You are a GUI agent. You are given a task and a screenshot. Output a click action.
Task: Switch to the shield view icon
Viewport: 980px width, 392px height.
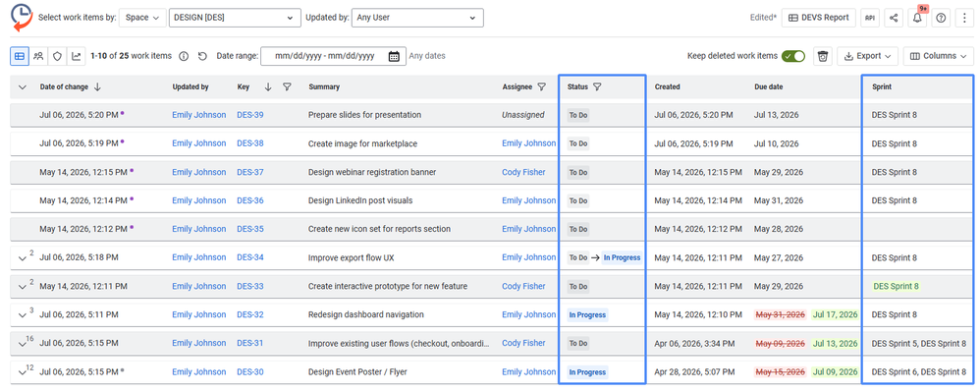58,56
